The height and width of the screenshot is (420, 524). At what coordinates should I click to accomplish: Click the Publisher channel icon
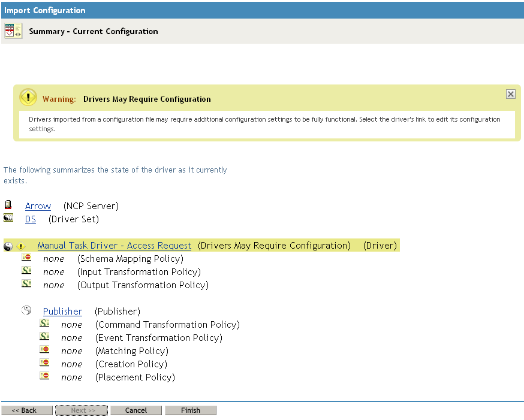point(27,310)
